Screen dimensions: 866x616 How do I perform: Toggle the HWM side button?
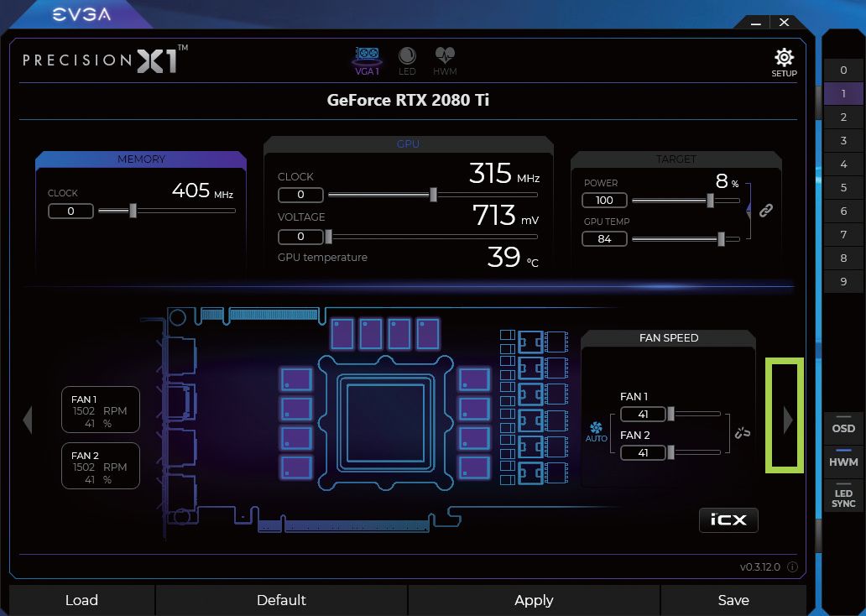tap(843, 460)
